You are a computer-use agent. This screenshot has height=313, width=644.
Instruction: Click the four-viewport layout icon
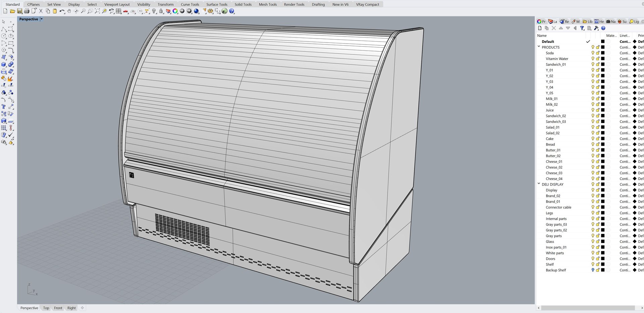tap(118, 11)
